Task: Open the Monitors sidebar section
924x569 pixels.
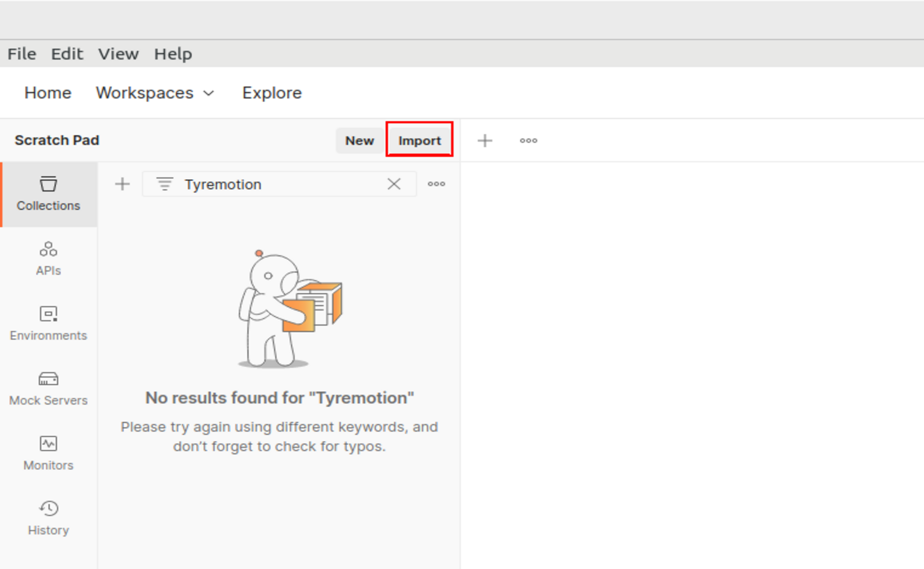Action: pyautogui.click(x=48, y=453)
